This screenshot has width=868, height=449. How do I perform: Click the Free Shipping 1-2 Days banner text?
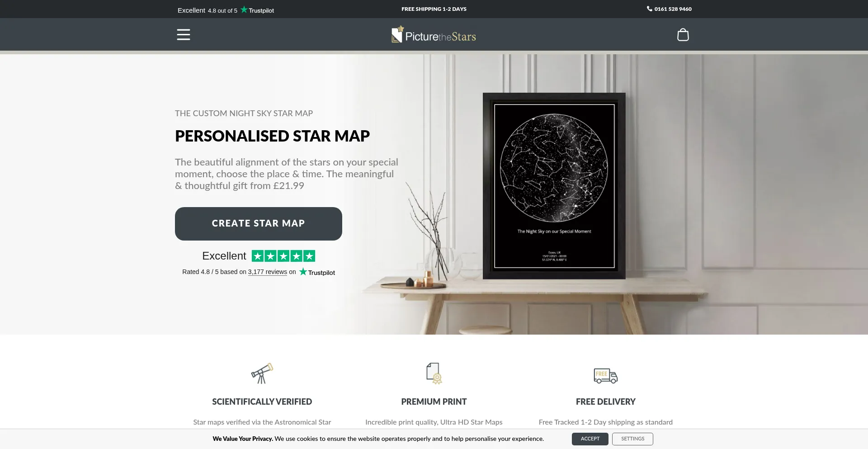[x=434, y=9]
